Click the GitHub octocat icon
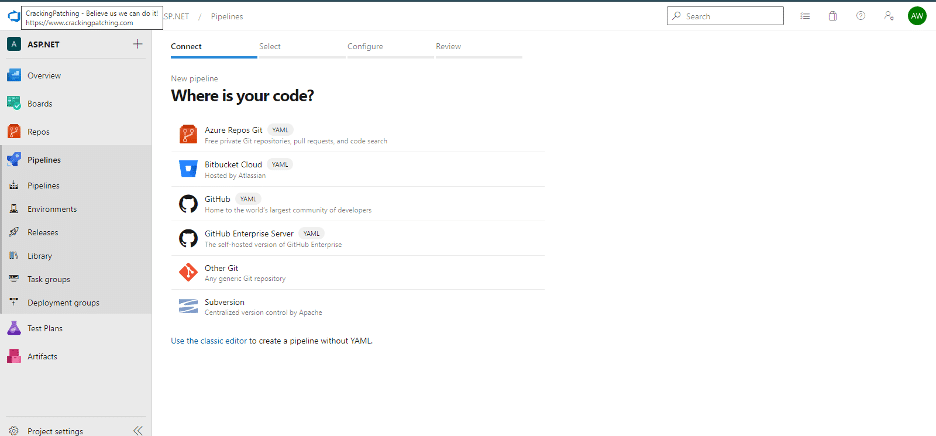This screenshot has height=436, width=936. (x=188, y=204)
